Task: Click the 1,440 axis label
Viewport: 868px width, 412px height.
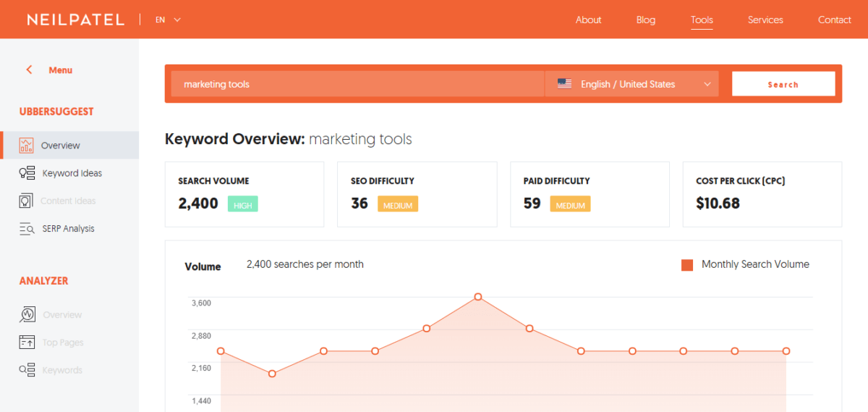Action: coord(201,400)
